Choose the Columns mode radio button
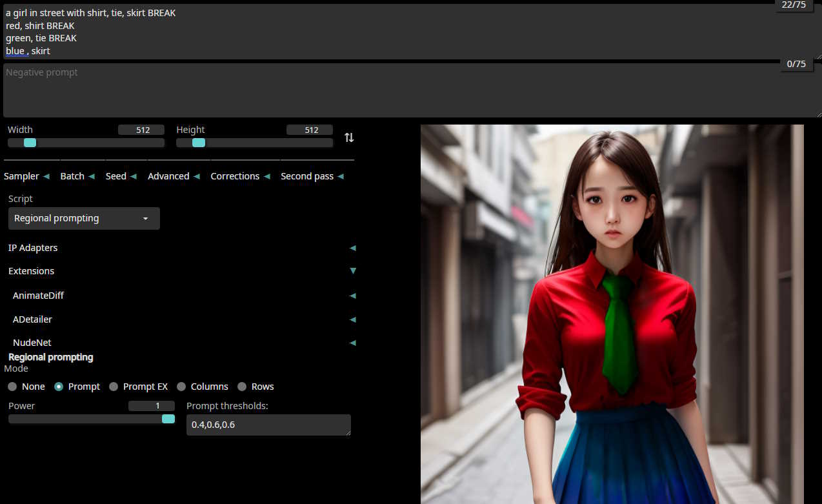 click(181, 387)
